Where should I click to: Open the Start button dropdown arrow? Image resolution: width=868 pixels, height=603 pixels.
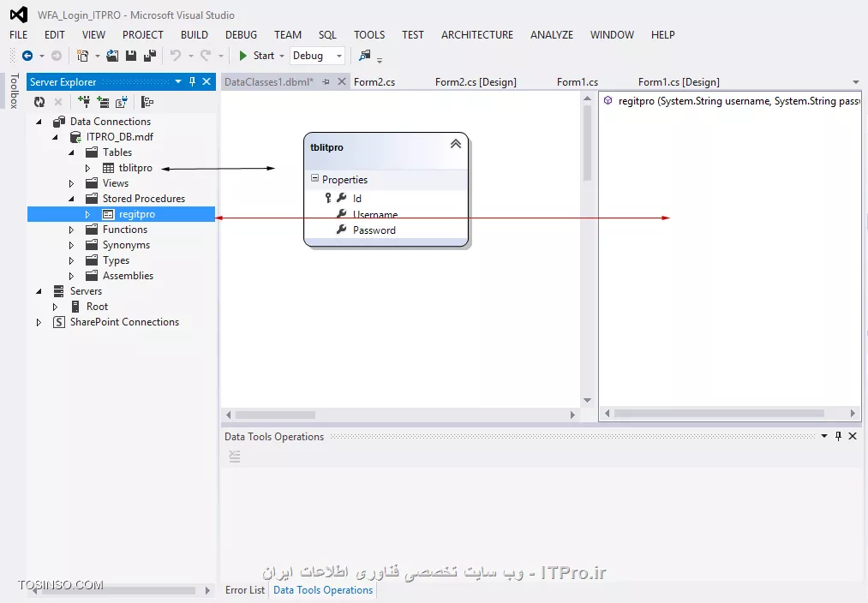(282, 56)
